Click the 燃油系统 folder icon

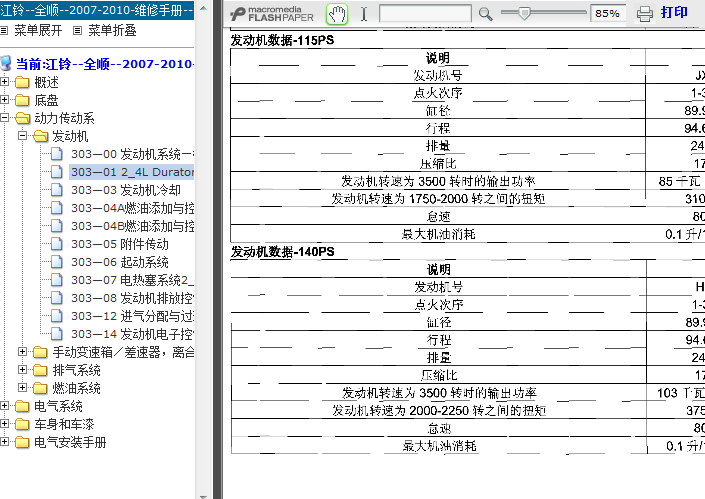[40, 388]
